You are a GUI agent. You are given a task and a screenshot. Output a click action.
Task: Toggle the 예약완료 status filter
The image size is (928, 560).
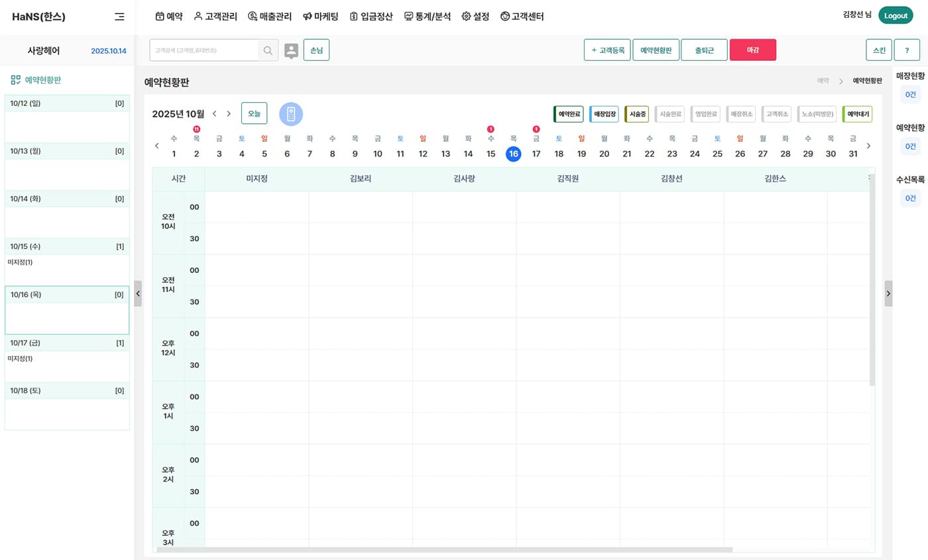click(x=569, y=114)
